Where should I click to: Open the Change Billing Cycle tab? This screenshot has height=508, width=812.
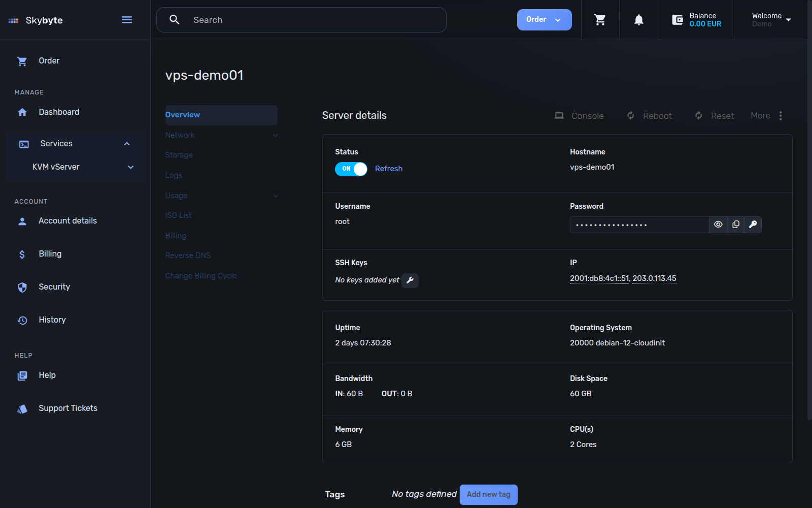(x=201, y=276)
